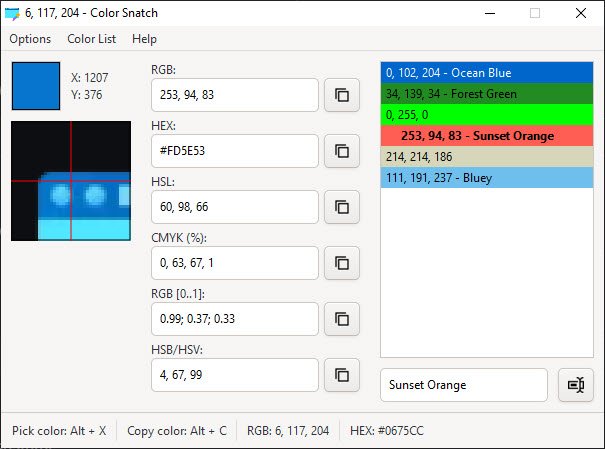Copy the HSB/HSV value to clipboard
Image resolution: width=605 pixels, height=449 pixels.
pos(342,375)
